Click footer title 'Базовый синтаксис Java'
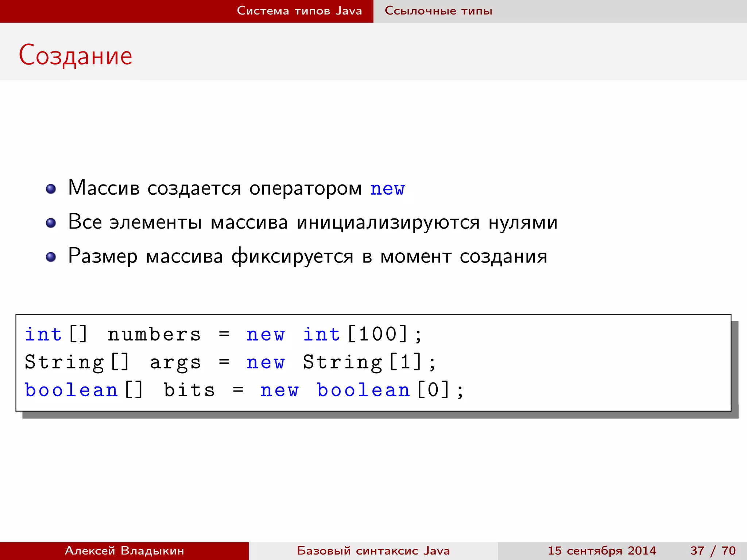Viewport: 747px width, 560px height. click(x=373, y=551)
